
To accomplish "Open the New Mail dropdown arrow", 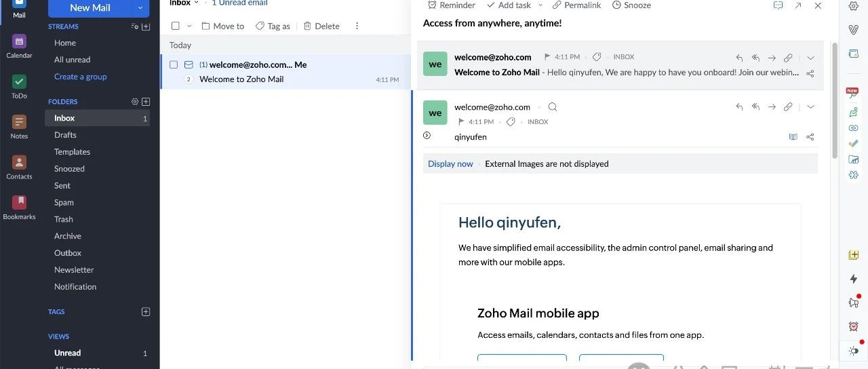I will point(140,7).
